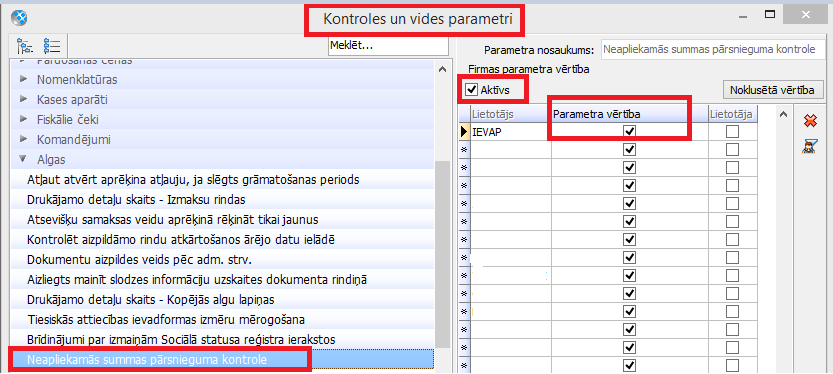Uncheck Parametra vērtība for user IEVAP
This screenshot has width=833, height=374.
click(630, 131)
